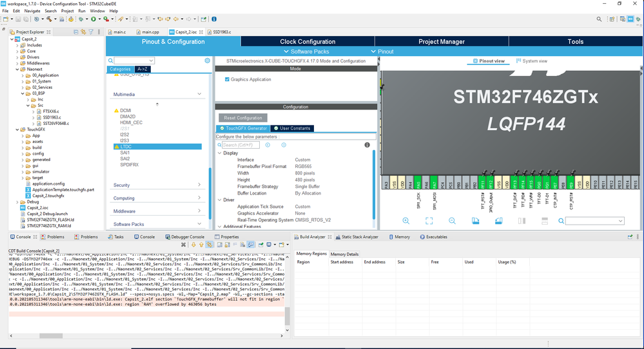
Task: Click the back navigation arrow in toolbar
Action: pyautogui.click(x=176, y=19)
